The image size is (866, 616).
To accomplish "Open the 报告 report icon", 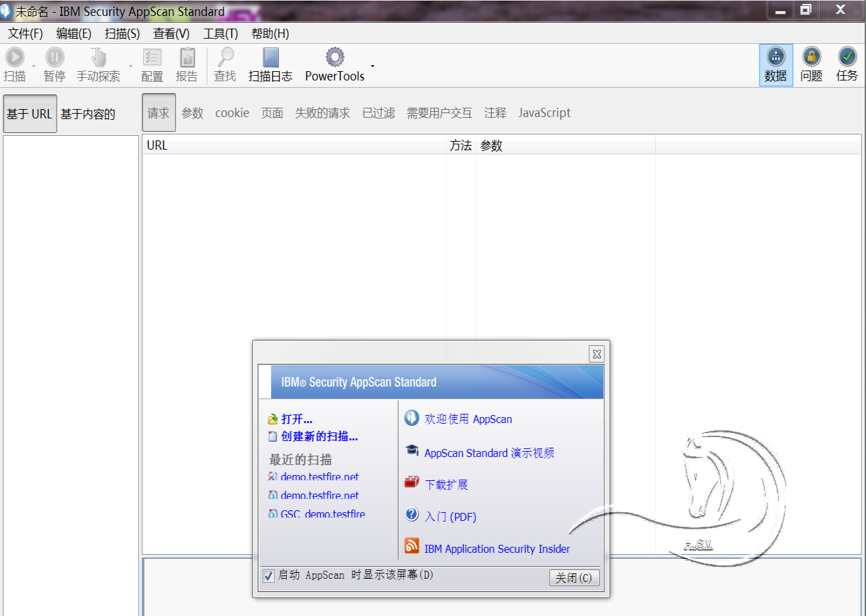I will click(187, 57).
